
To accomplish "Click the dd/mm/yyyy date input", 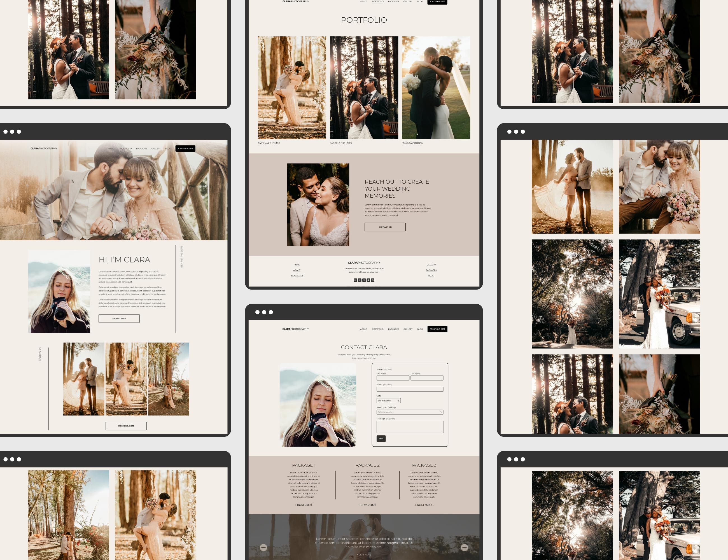I will [388, 401].
